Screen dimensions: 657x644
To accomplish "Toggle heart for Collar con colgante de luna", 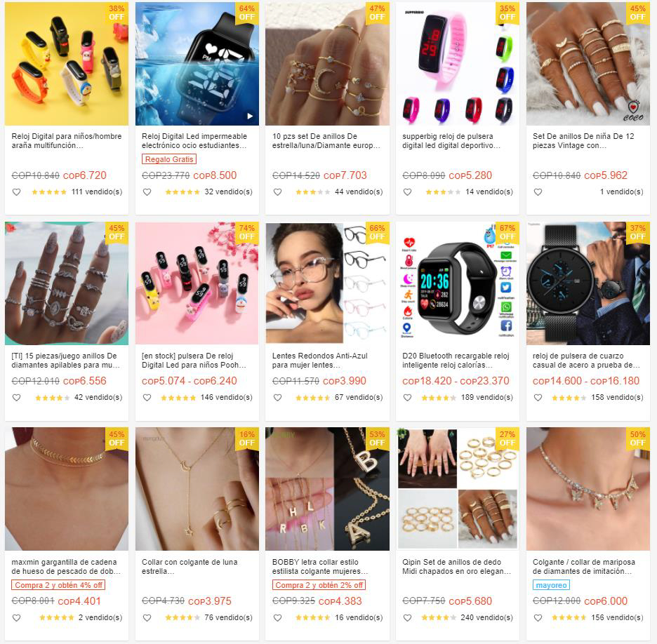I will (x=147, y=617).
